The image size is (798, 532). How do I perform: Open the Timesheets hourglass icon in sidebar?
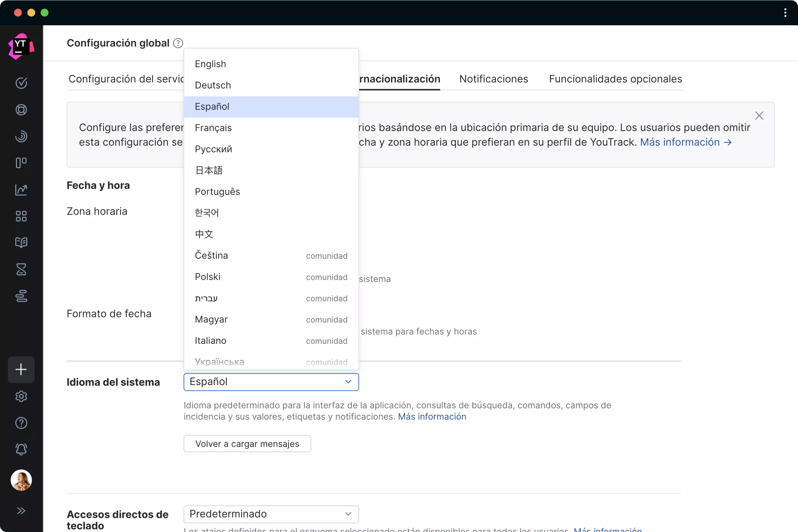[21, 269]
